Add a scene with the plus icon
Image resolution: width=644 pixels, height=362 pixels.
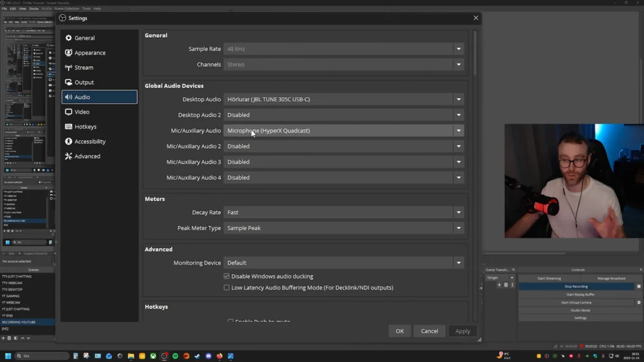3,338
